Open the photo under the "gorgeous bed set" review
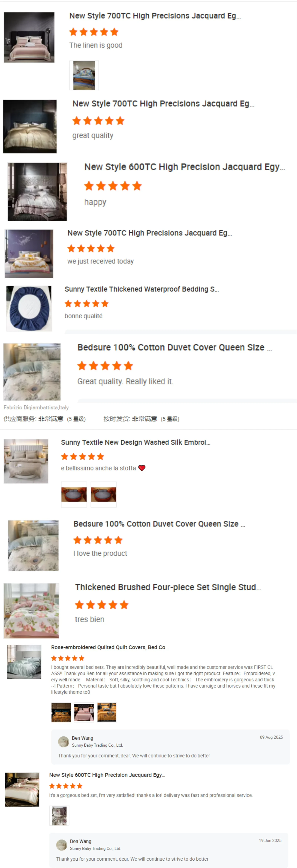Image resolution: width=297 pixels, height=868 pixels. [59, 815]
